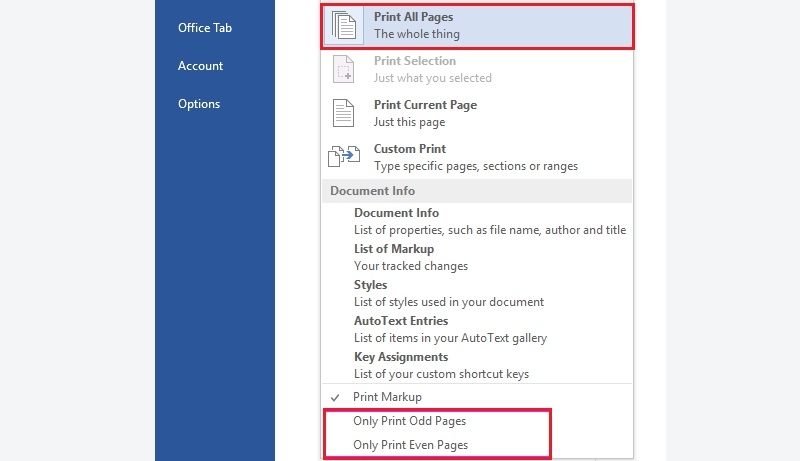Toggle the Print Markup checkmark
Screen dimensions: 800x461
pyautogui.click(x=335, y=397)
